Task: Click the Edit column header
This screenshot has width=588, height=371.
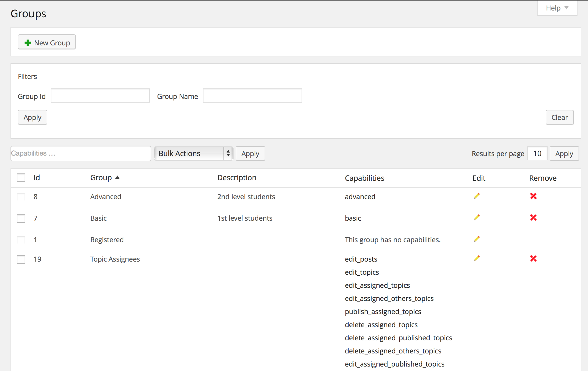Action: pos(479,178)
